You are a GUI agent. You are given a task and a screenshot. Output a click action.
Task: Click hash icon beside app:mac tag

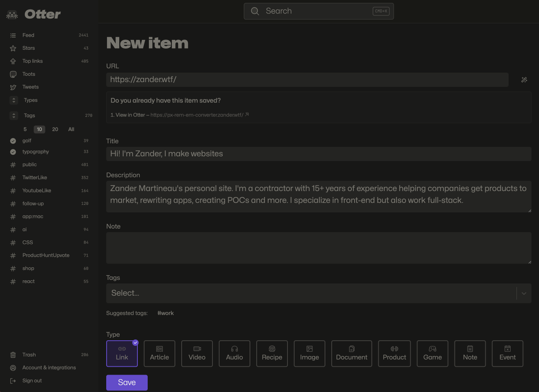click(13, 217)
